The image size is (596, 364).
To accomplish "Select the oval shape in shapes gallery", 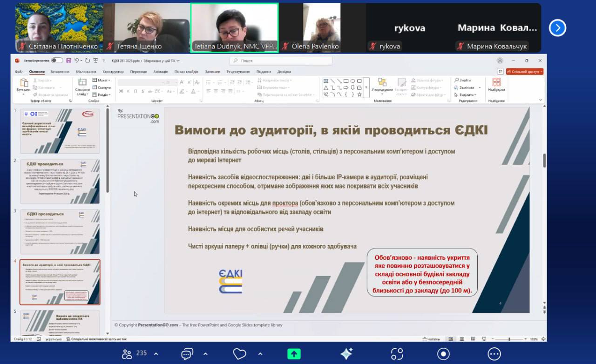I will [x=352, y=81].
